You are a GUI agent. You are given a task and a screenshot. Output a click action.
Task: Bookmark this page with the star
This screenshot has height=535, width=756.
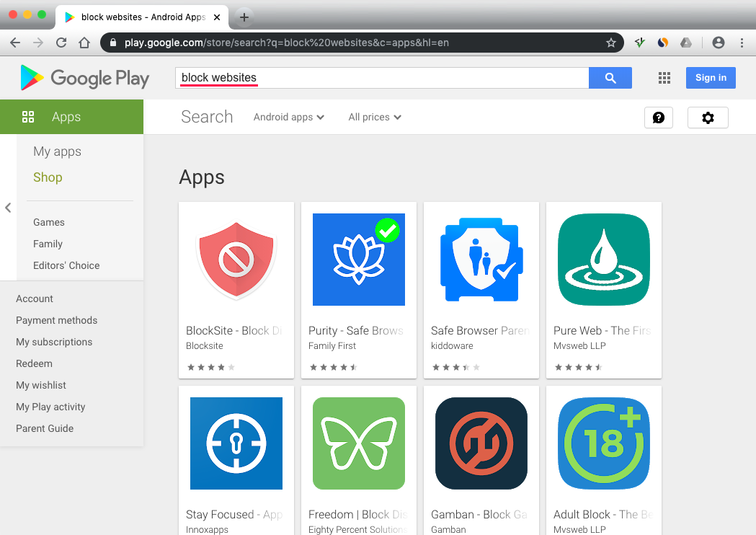click(611, 43)
